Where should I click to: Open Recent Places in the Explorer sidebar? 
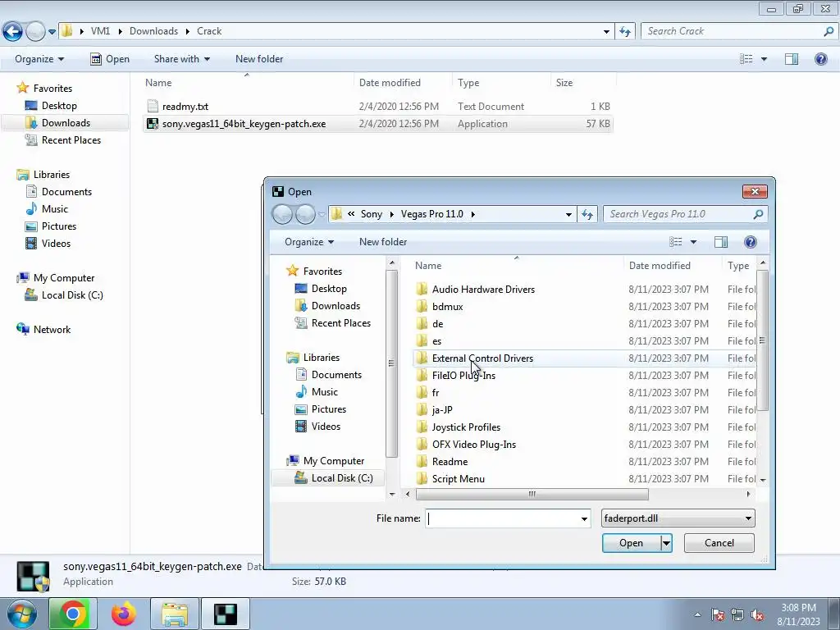(x=71, y=139)
